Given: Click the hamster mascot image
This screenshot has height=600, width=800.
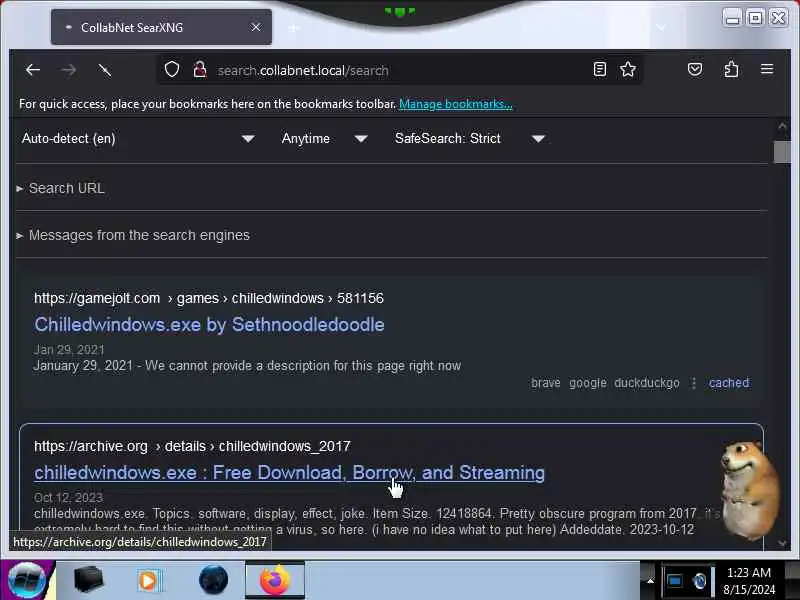Looking at the screenshot, I should [x=749, y=490].
